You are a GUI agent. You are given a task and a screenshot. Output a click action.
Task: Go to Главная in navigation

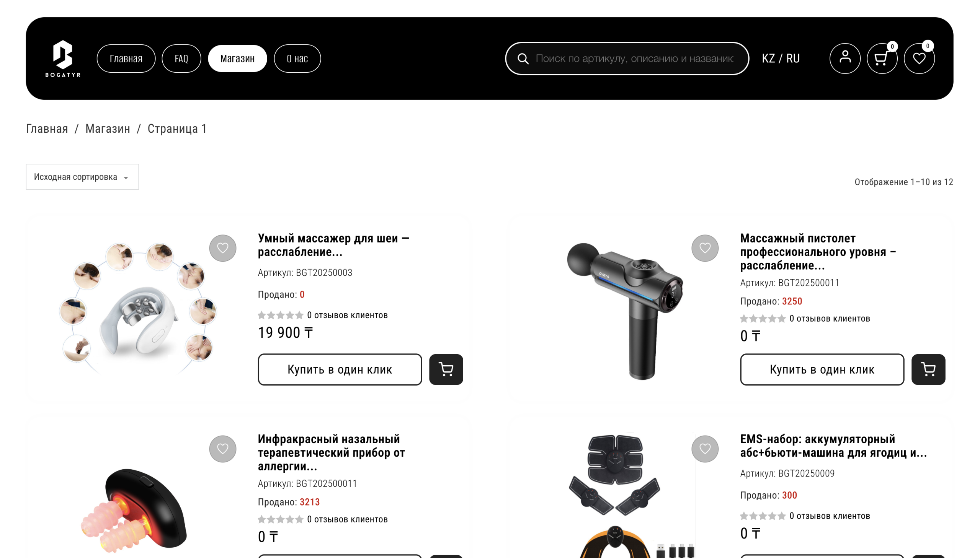click(x=126, y=58)
